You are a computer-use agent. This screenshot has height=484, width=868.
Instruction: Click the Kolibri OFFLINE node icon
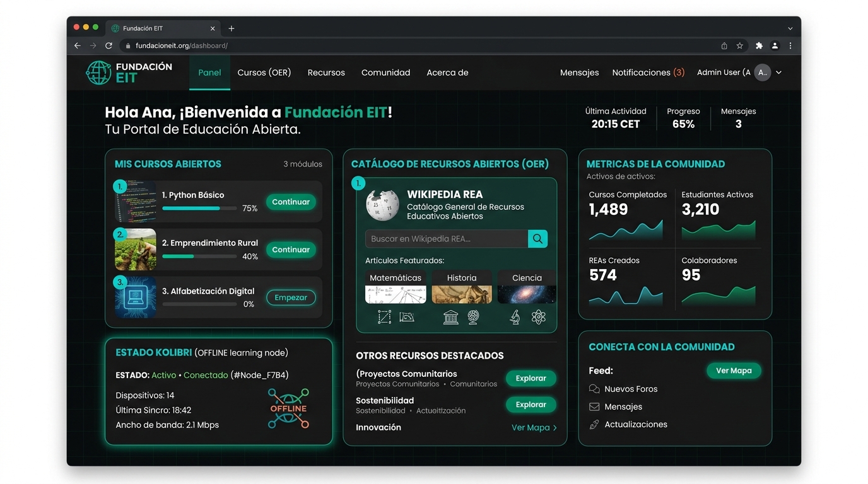click(x=288, y=408)
